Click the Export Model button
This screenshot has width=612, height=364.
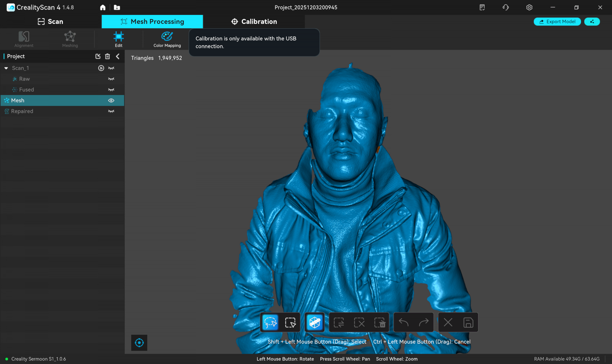(x=557, y=22)
